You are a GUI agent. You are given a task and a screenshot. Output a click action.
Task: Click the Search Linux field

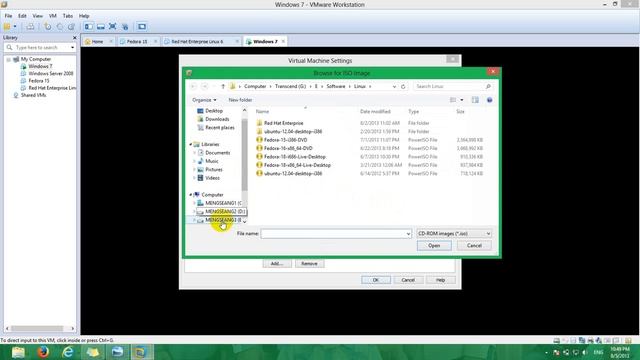(x=452, y=87)
